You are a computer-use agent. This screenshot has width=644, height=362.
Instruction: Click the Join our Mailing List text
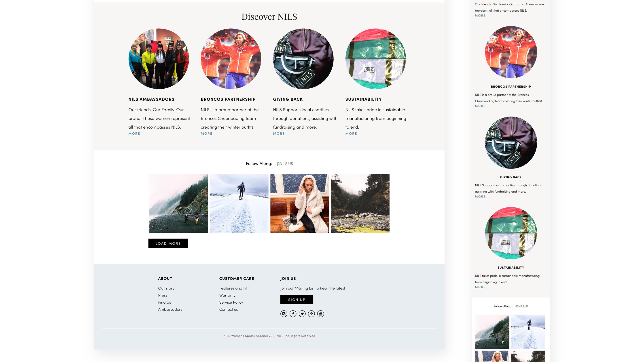point(313,288)
